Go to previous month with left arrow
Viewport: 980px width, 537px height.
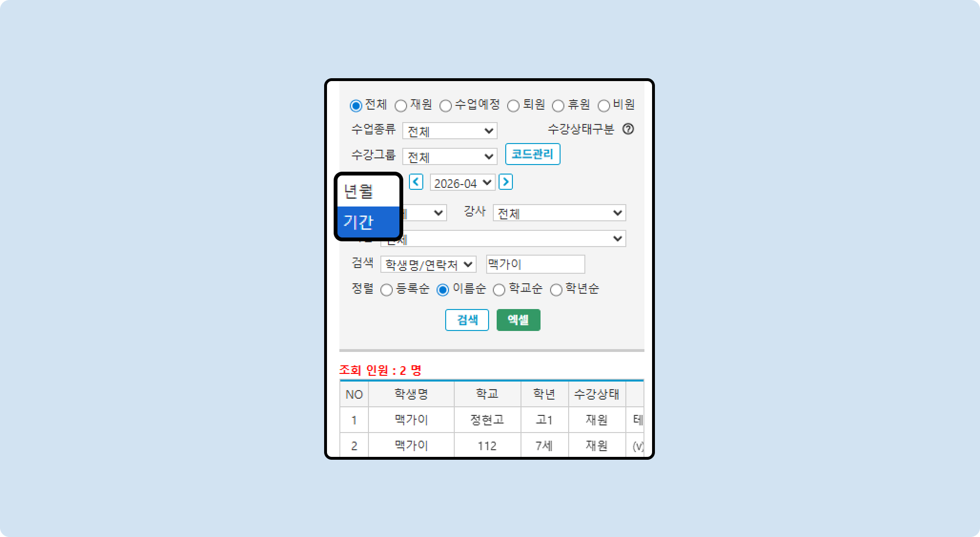click(x=416, y=182)
